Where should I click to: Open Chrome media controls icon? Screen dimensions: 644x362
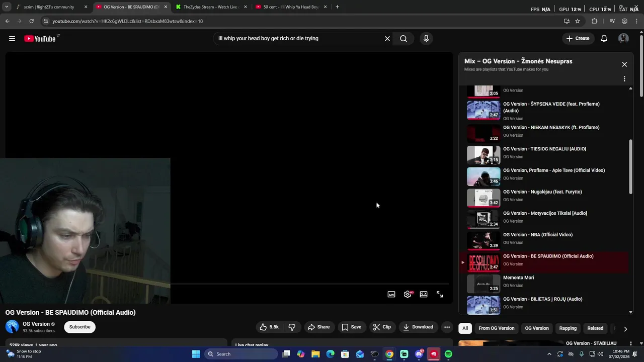click(x=612, y=21)
